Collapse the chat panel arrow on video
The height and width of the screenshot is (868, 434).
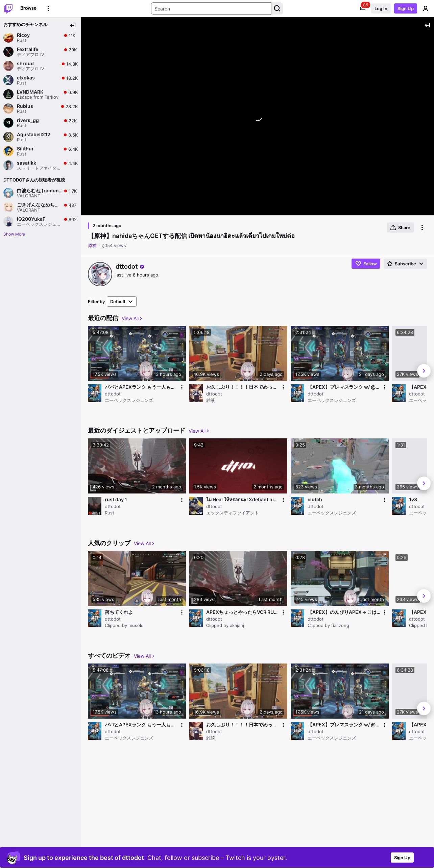tap(427, 25)
